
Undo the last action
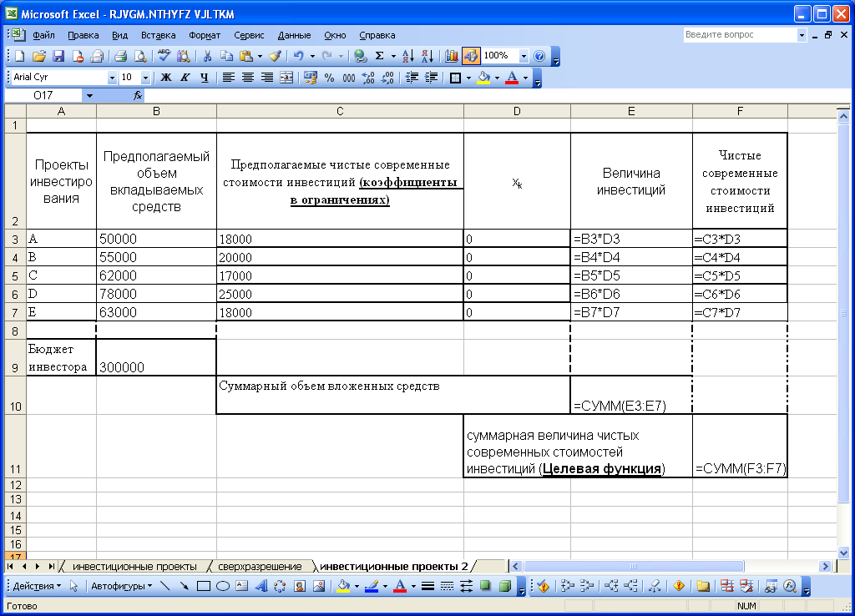(298, 56)
